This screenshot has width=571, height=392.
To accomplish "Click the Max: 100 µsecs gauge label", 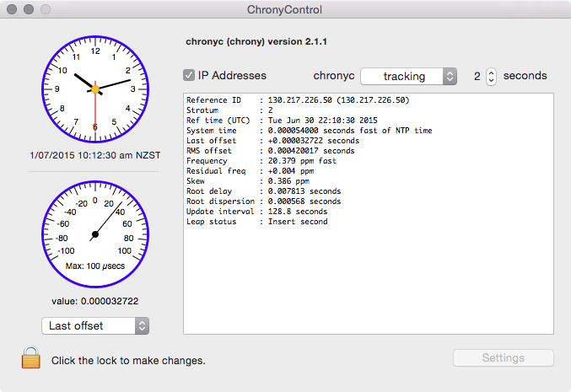I will (x=95, y=266).
